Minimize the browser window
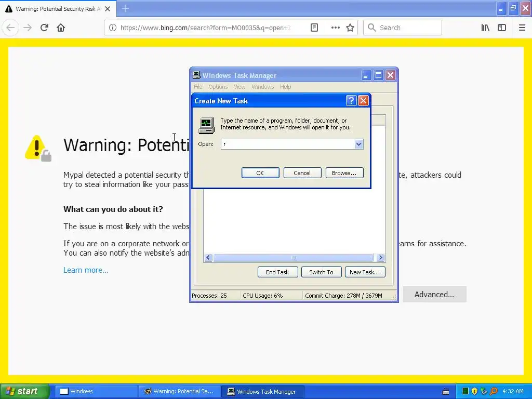This screenshot has height=399, width=532. [x=501, y=8]
